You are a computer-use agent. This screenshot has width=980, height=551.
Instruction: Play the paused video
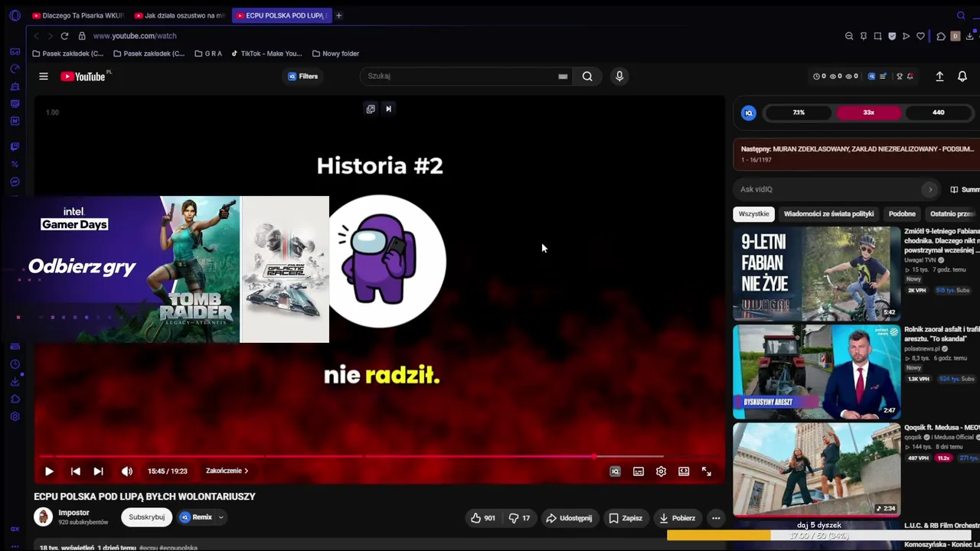(x=49, y=471)
